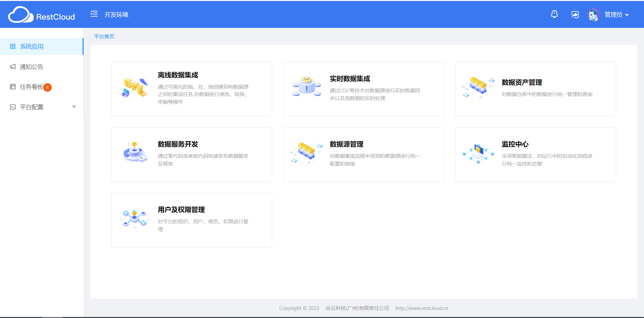Visit http://www.restcloud.cn footer link
Screen dimensions: 644x318
[x=422, y=308]
